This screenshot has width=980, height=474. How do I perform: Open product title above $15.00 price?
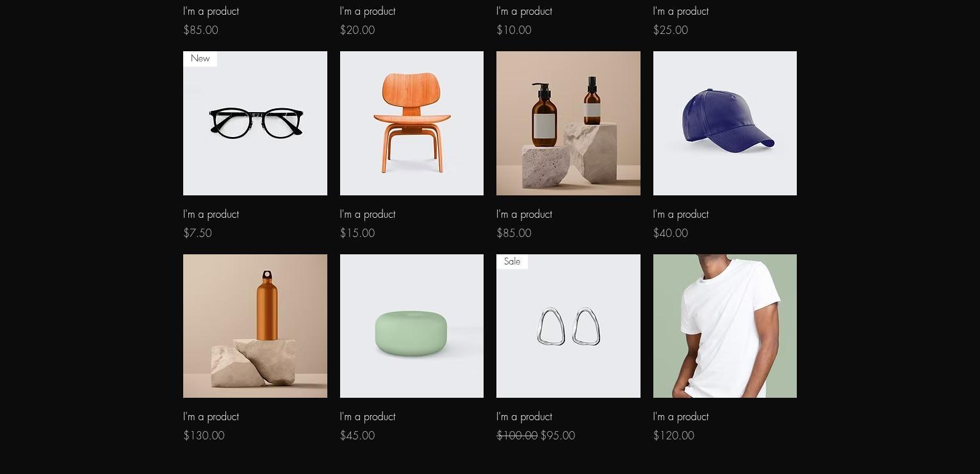pyautogui.click(x=368, y=214)
